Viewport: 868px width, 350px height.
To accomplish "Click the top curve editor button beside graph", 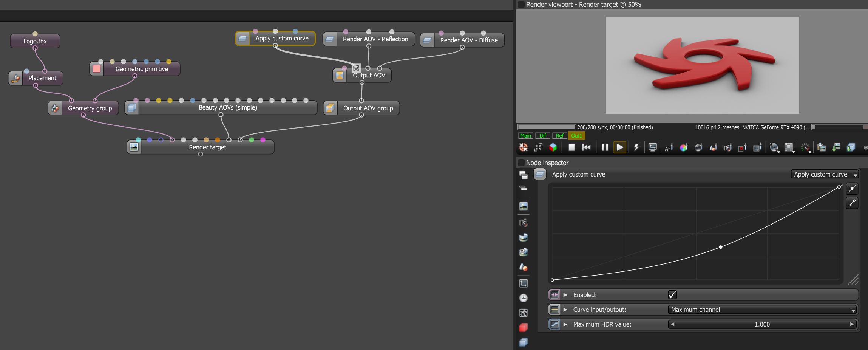I will pos(852,189).
